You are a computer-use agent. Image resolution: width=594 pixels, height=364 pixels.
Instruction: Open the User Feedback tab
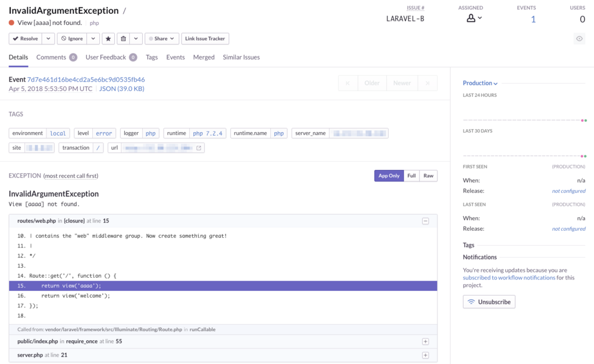click(111, 57)
